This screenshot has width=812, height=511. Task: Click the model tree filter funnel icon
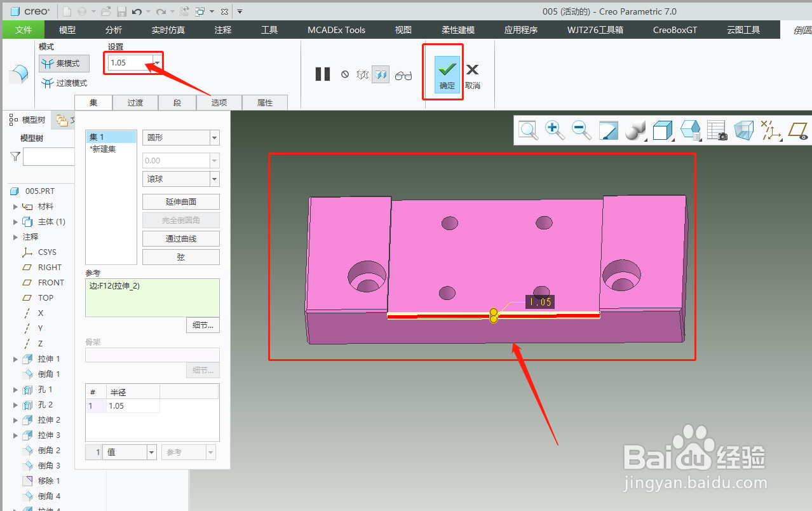click(15, 156)
